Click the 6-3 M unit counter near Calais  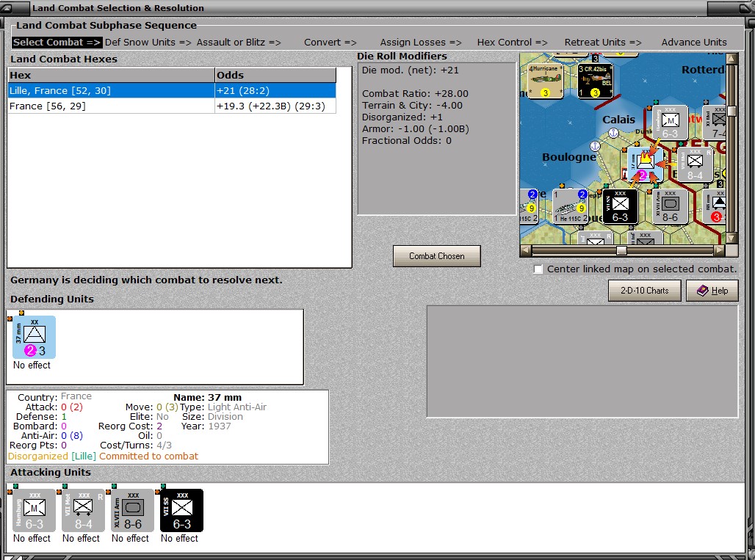(671, 123)
